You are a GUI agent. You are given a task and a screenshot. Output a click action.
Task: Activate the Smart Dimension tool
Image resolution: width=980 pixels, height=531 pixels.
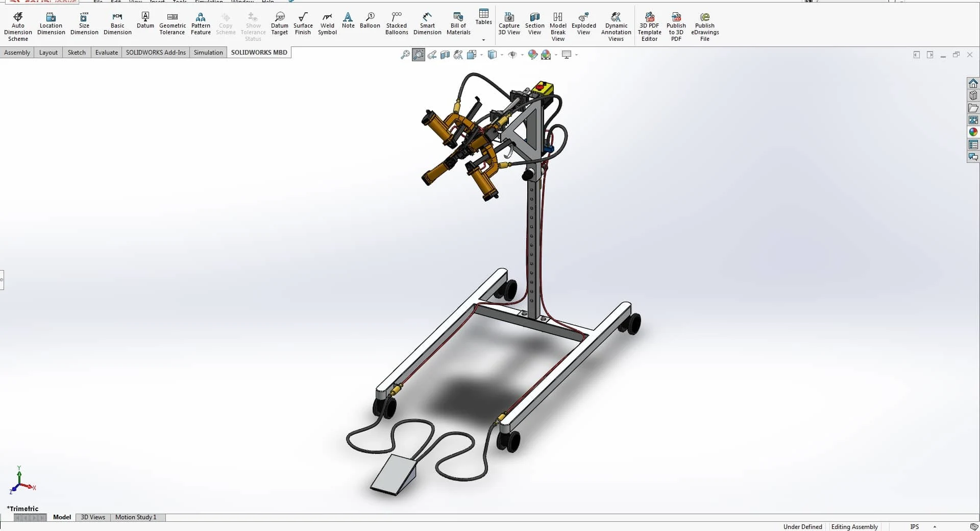click(427, 23)
